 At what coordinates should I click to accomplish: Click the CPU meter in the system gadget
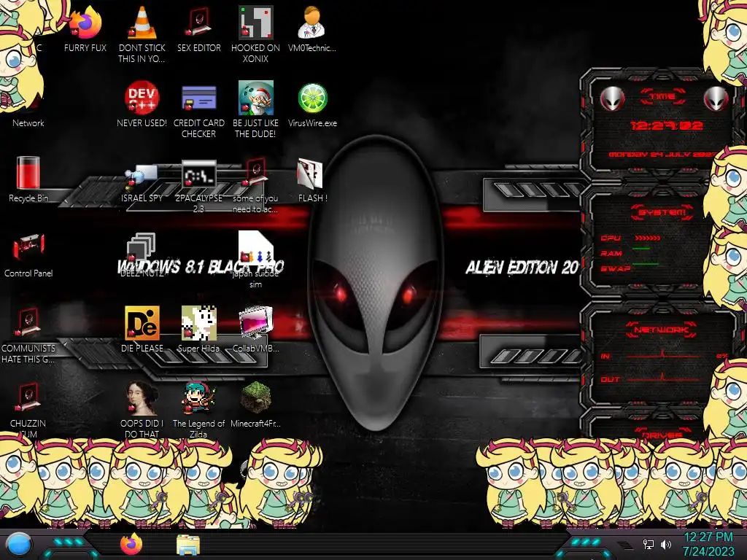648,238
